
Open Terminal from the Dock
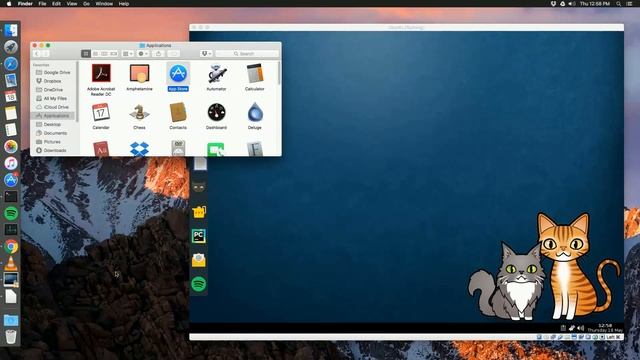[11, 196]
